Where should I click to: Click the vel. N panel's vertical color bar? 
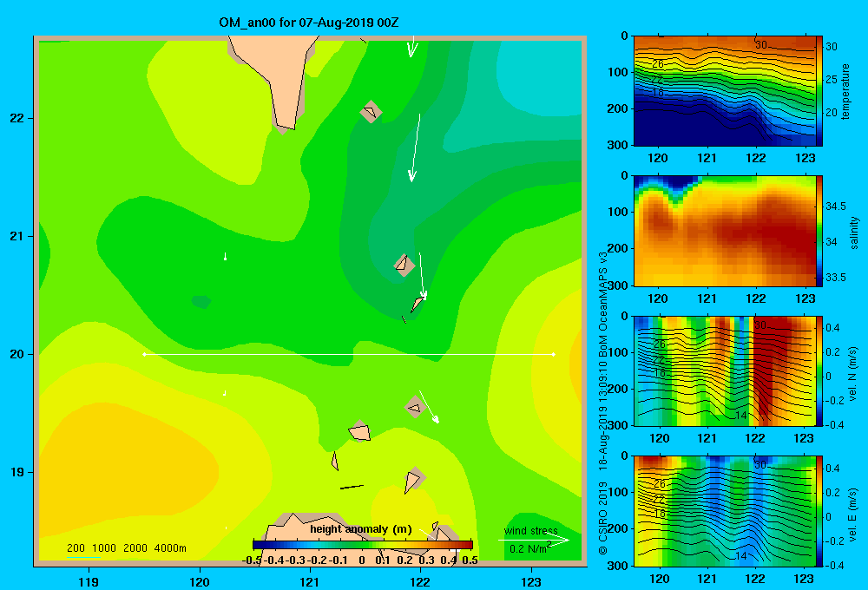(819, 370)
